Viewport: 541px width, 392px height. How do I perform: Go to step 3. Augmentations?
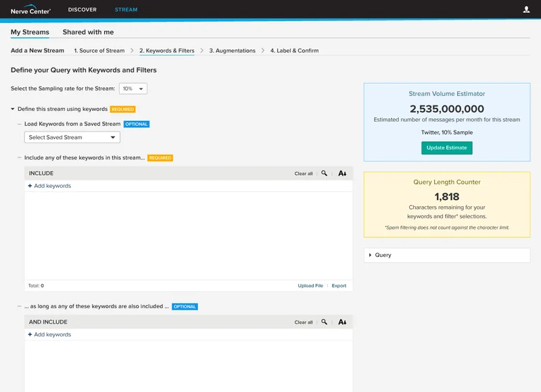pyautogui.click(x=232, y=51)
